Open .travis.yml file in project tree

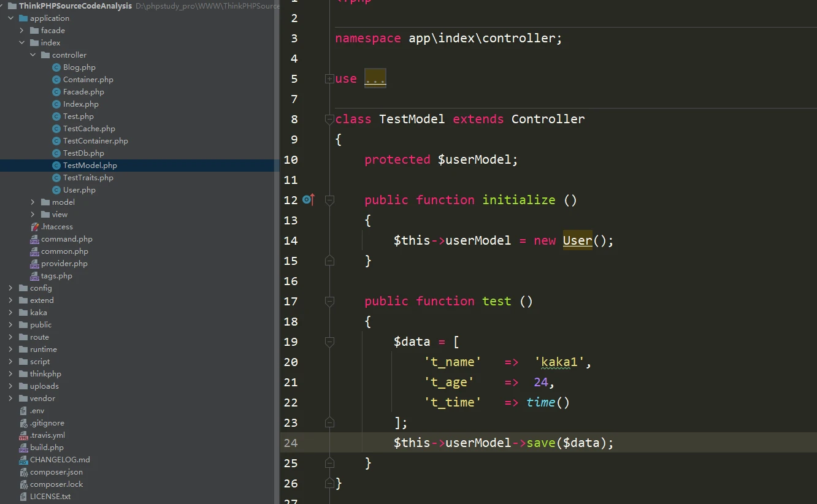click(x=47, y=435)
